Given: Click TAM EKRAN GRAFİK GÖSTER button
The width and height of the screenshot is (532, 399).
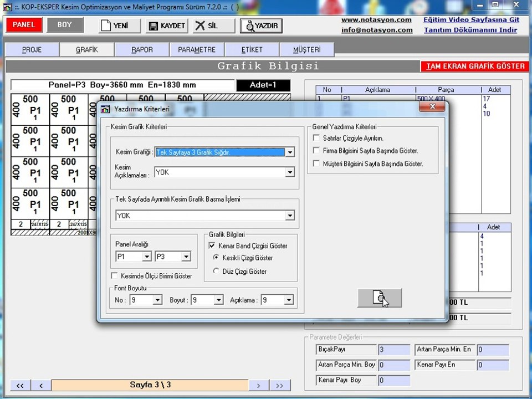Looking at the screenshot, I should (x=475, y=66).
